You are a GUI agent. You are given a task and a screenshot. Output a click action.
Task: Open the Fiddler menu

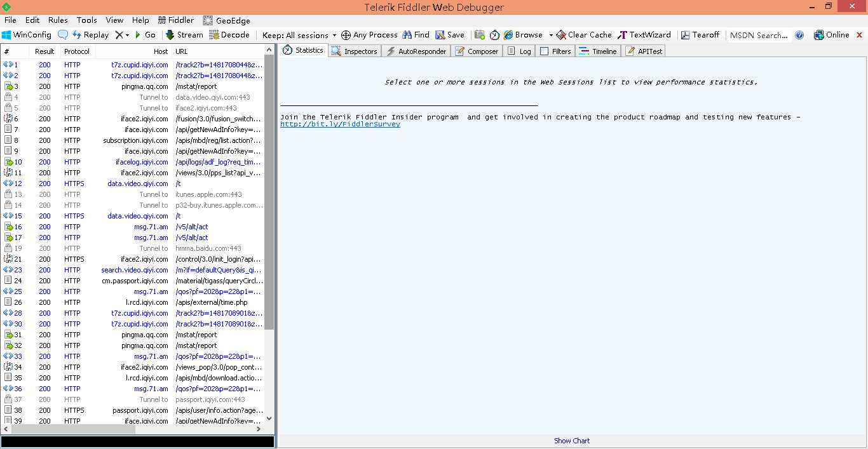pos(176,20)
